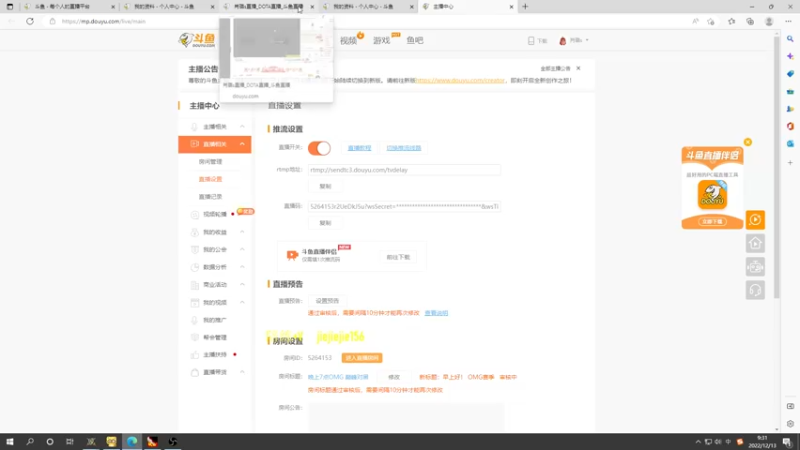
Task: Open 视频 in the top navigation
Action: [x=348, y=40]
